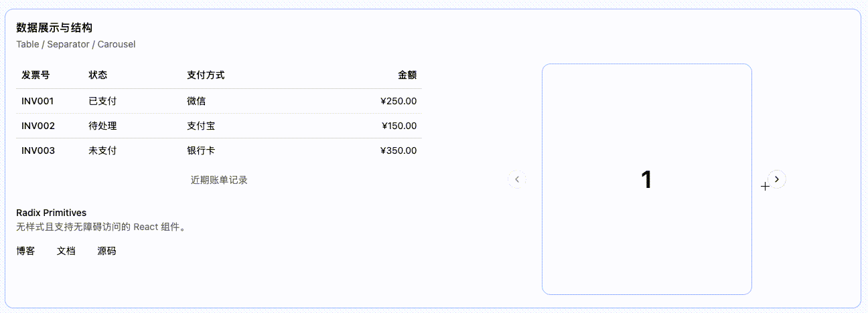
Task: Click the 支付宝 payment method cell
Action: pyautogui.click(x=201, y=126)
